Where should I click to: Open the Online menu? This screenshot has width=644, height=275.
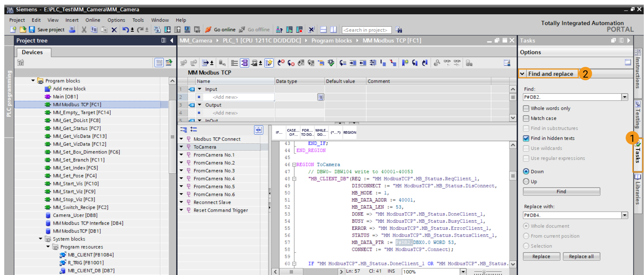93,20
